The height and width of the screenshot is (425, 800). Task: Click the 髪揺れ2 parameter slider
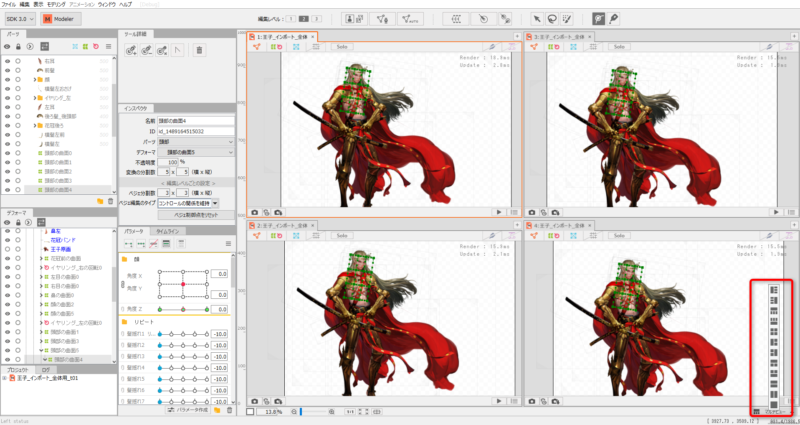coord(183,345)
